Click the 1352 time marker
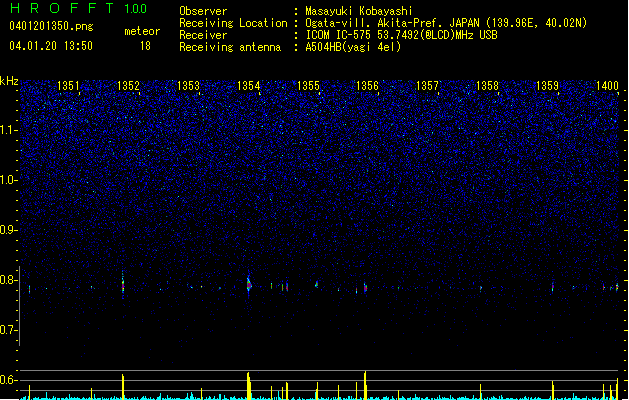The height and width of the screenshot is (400, 629). (128, 86)
